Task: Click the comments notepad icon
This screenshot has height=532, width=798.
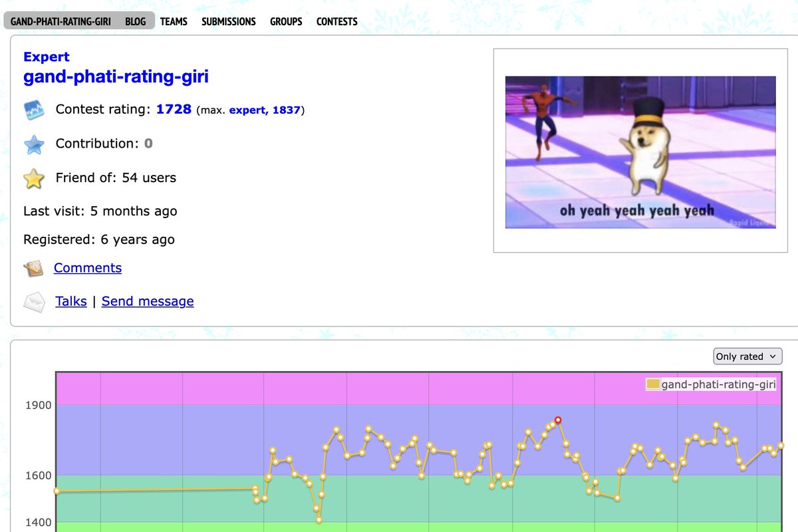Action: point(34,269)
